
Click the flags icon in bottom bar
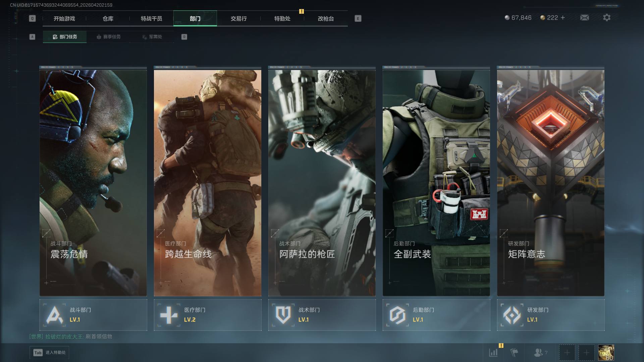click(x=514, y=353)
